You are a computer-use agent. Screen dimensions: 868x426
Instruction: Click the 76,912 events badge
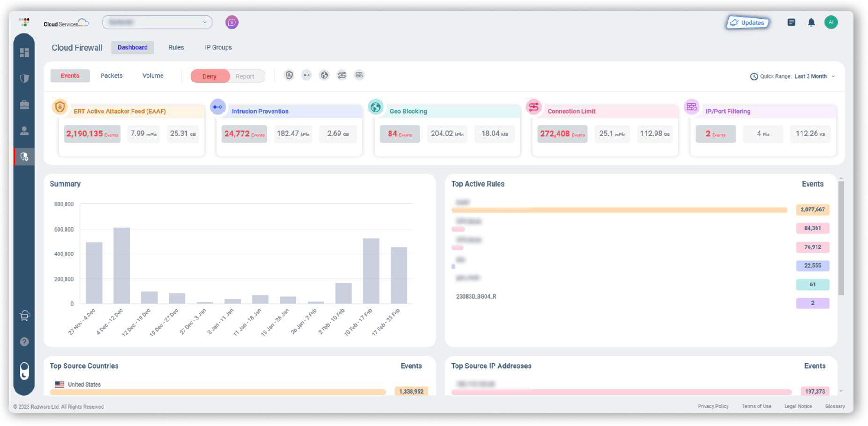pyautogui.click(x=812, y=247)
